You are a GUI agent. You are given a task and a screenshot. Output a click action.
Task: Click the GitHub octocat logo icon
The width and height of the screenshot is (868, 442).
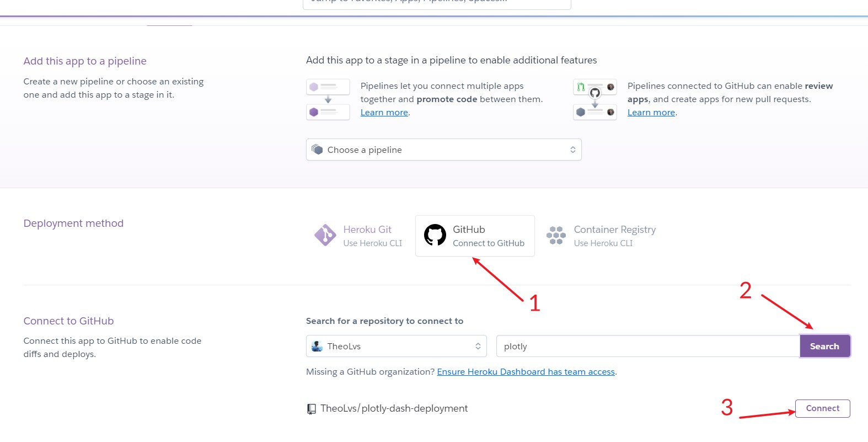435,235
